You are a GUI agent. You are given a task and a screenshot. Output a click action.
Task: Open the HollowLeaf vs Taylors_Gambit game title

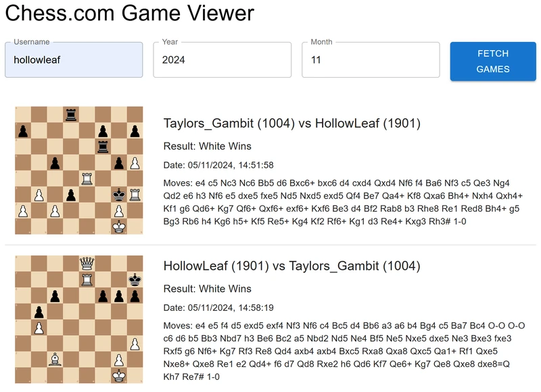click(x=291, y=266)
